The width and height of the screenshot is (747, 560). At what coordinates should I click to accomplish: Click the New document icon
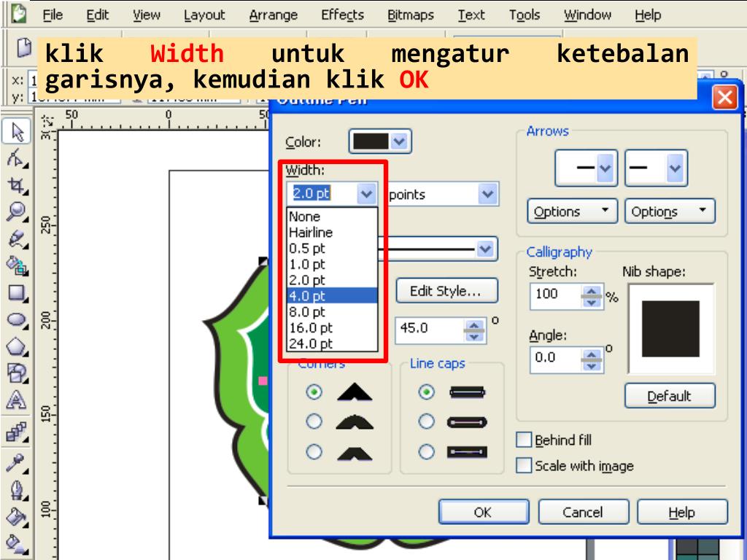pyautogui.click(x=24, y=47)
